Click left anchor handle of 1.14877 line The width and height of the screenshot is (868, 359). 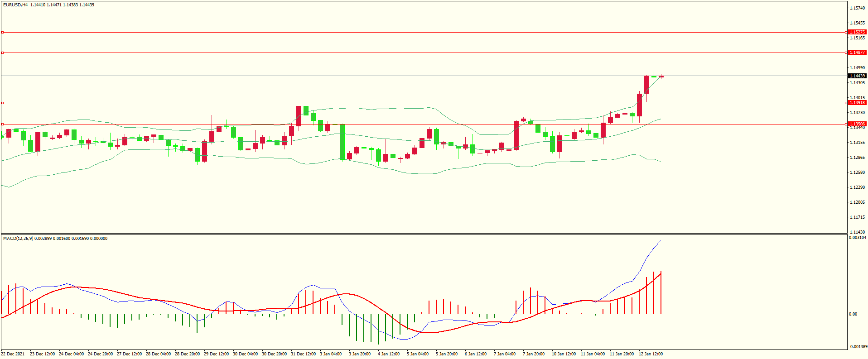2,53
